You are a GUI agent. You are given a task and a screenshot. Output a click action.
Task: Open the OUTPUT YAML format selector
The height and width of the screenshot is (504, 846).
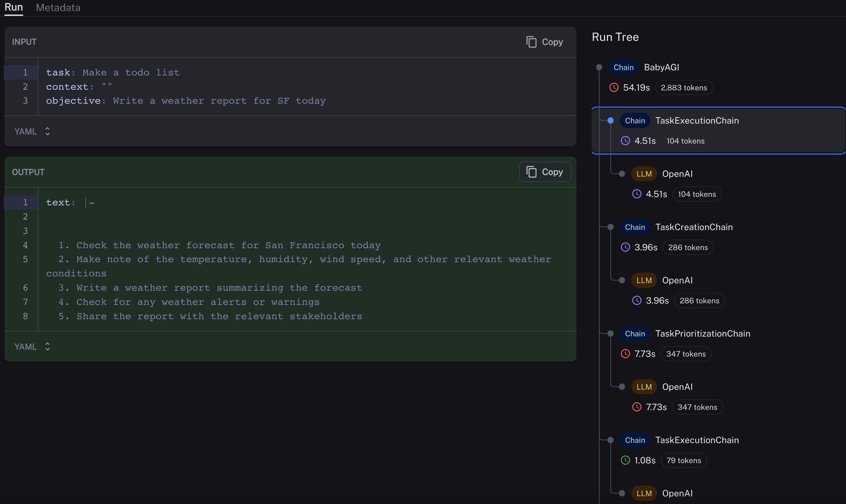pos(32,347)
